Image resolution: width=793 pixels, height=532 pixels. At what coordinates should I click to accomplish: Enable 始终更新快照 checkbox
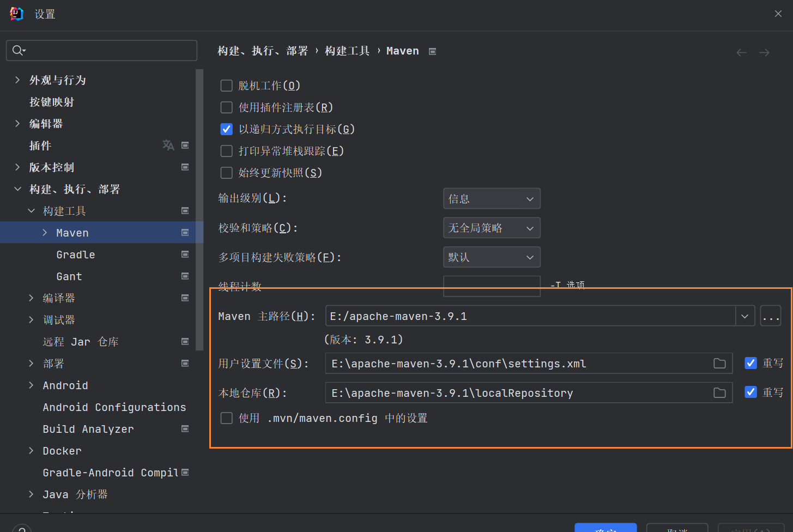pos(226,173)
